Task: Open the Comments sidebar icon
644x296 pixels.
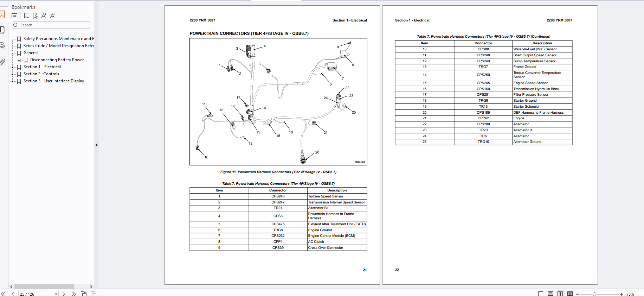Action: click(x=2, y=45)
